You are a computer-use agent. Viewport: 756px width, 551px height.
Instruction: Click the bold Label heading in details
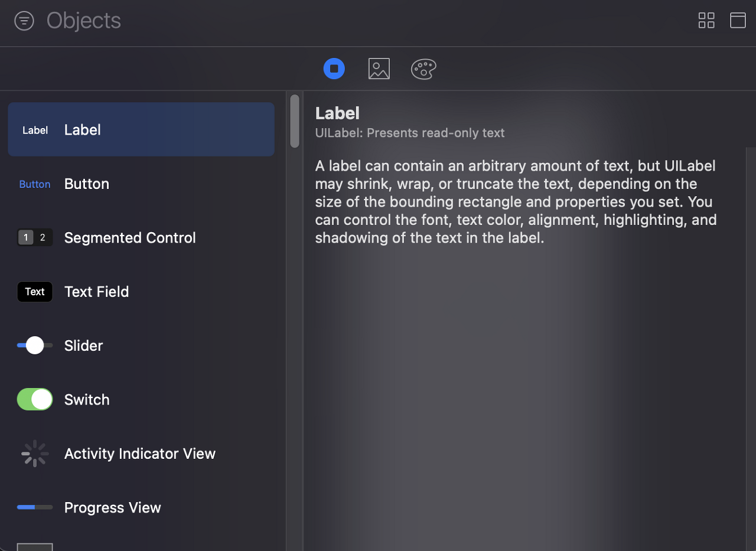337,113
